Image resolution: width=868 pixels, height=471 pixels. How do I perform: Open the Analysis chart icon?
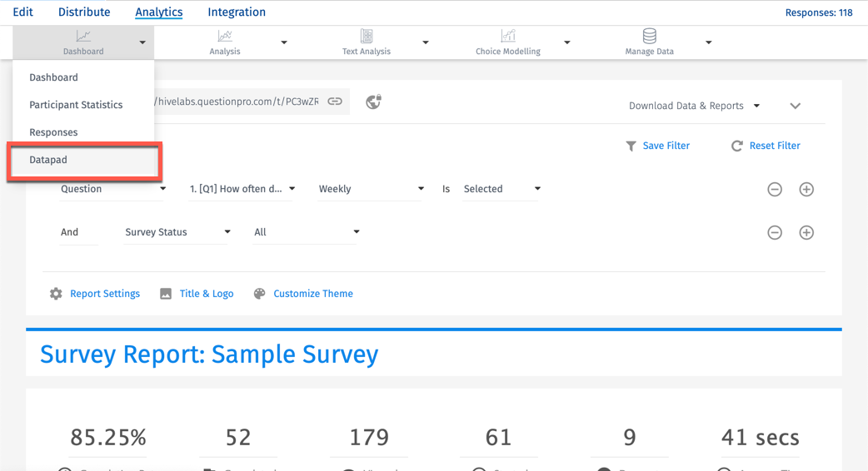click(224, 36)
